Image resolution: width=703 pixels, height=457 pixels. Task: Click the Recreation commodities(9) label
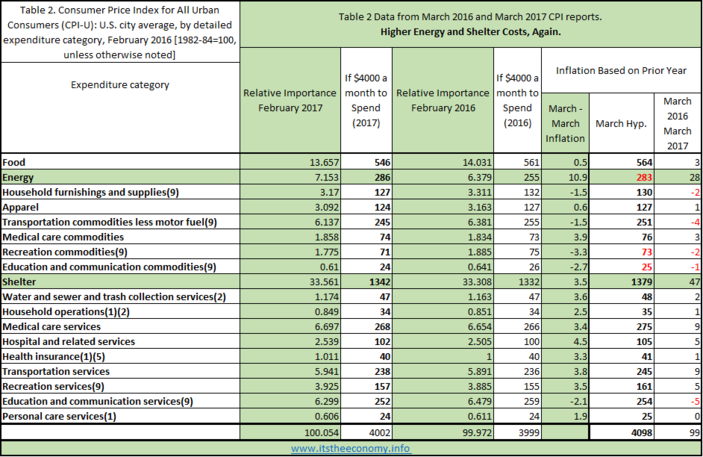coord(65,252)
